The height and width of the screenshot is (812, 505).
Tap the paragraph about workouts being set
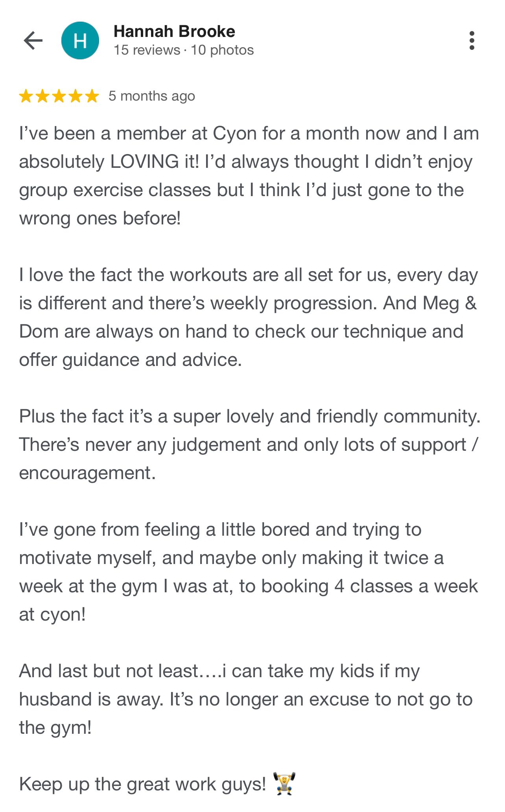249,317
